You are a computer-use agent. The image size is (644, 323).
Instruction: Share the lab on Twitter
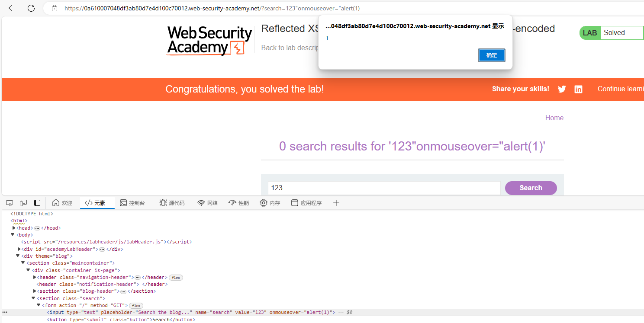[561, 89]
